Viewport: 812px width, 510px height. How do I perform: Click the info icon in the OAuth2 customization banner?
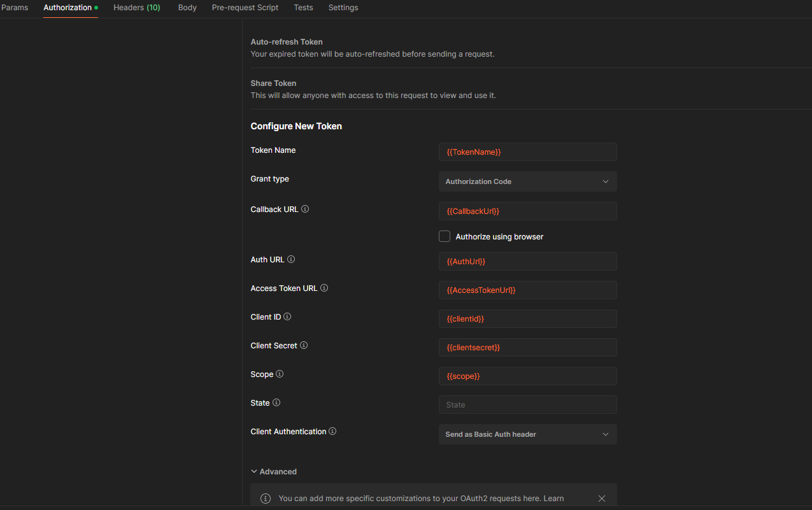pyautogui.click(x=265, y=499)
